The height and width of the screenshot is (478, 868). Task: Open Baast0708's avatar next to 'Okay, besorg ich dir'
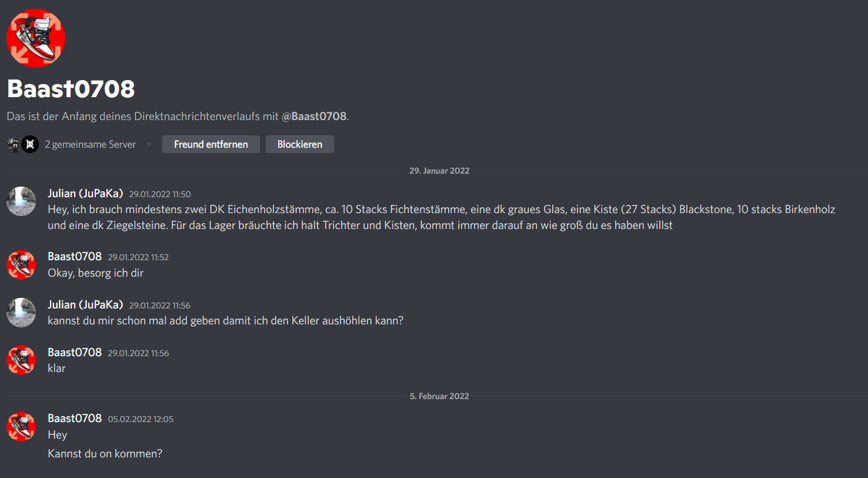pos(21,265)
